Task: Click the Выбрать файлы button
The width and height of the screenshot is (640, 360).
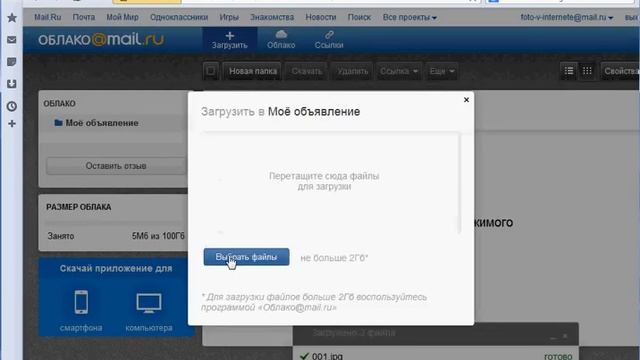Action: pyautogui.click(x=247, y=257)
